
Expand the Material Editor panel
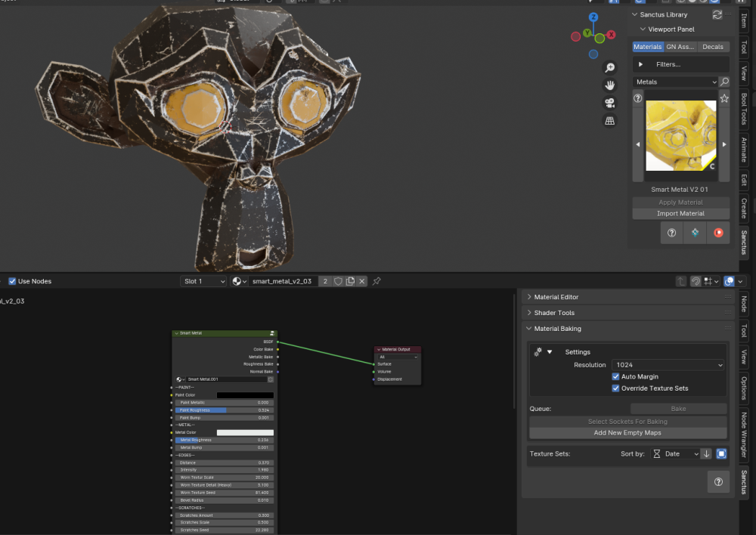(557, 297)
